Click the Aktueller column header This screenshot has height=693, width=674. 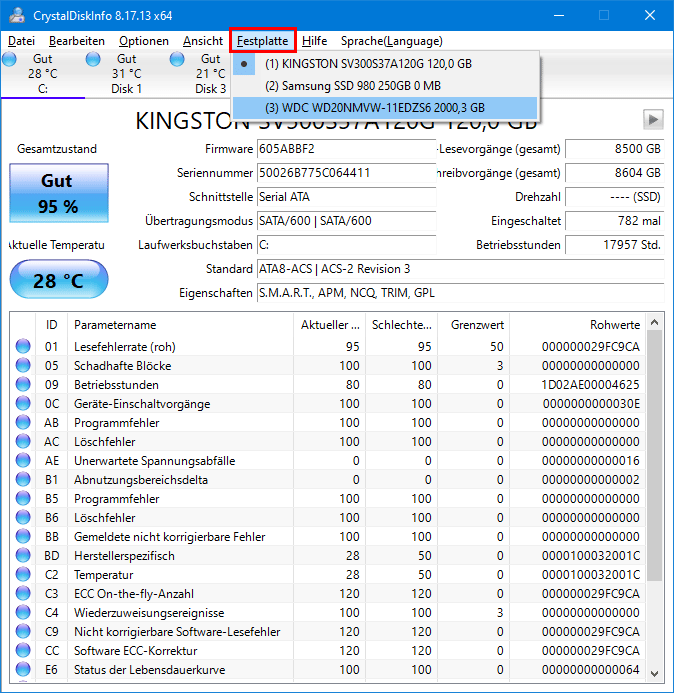330,325
